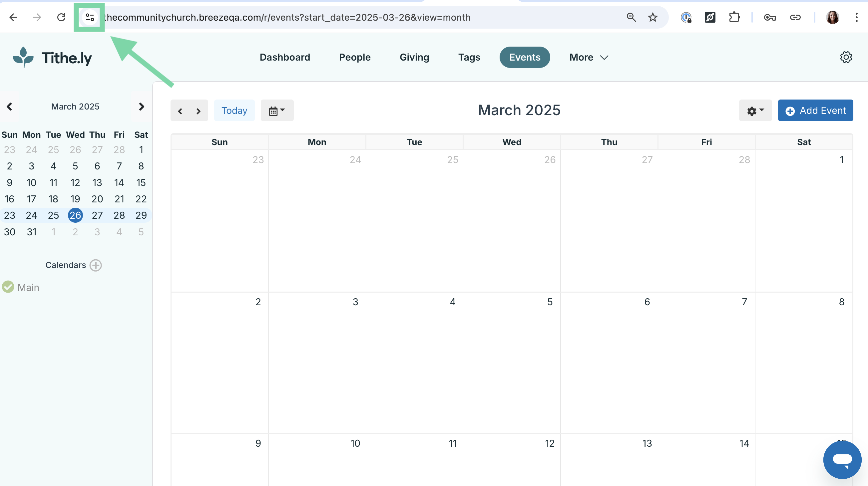The image size is (868, 486).
Task: Select March 26 in mini calendar
Action: (75, 215)
